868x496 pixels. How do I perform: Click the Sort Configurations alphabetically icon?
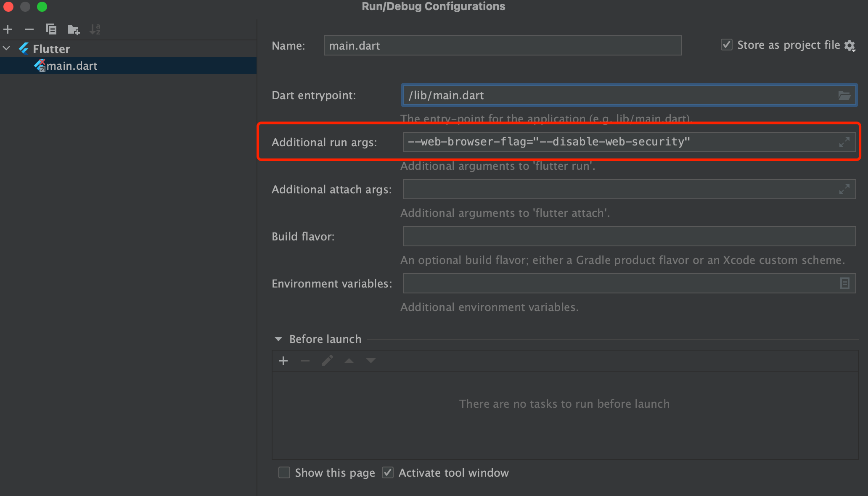click(x=95, y=29)
